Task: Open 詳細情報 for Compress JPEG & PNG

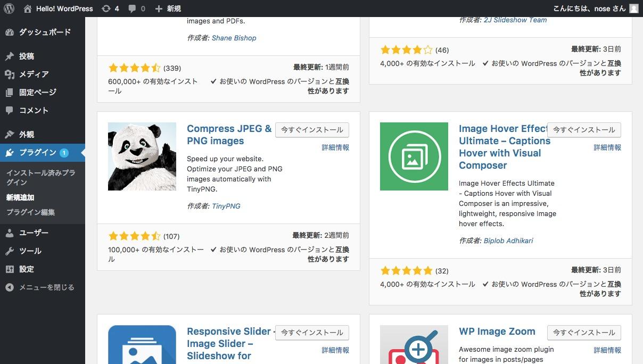Action: 335,147
